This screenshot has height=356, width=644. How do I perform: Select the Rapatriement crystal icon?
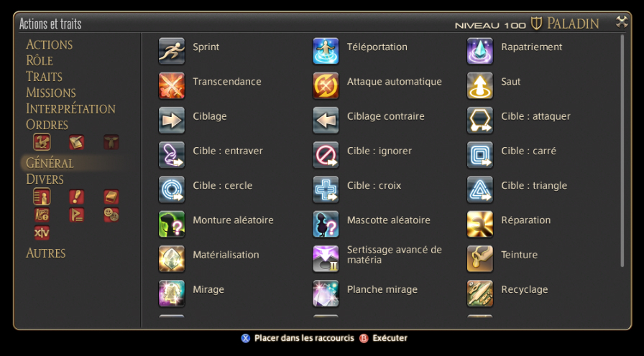pos(479,51)
